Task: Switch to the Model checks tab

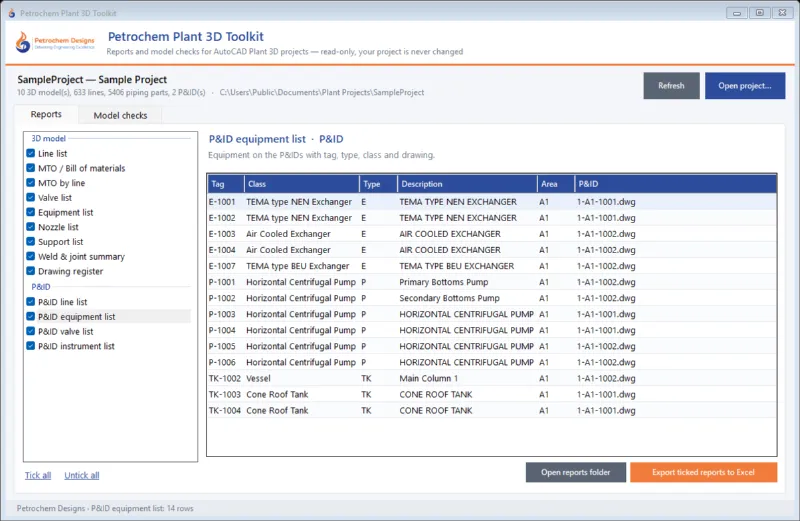Action: [x=120, y=115]
